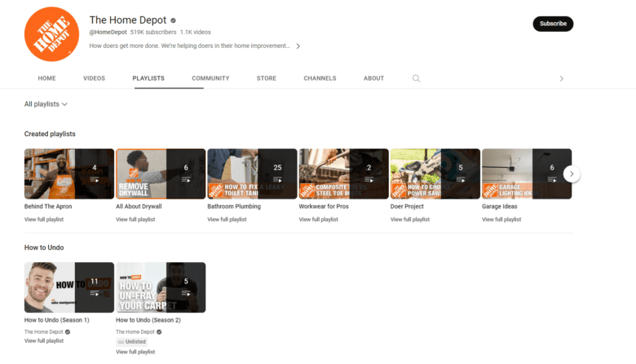Switch to the CHANNELS tab

click(320, 78)
